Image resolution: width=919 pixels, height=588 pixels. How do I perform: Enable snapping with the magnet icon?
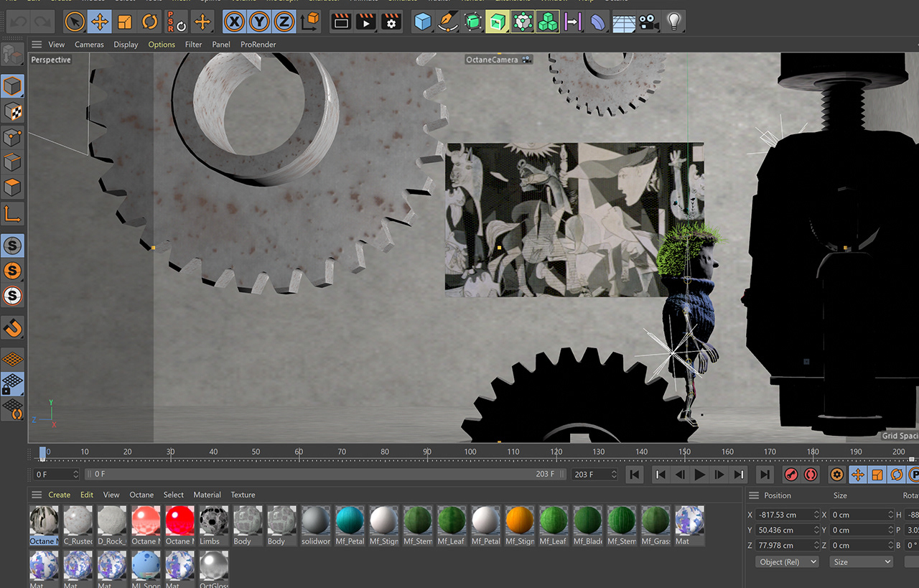(x=13, y=328)
